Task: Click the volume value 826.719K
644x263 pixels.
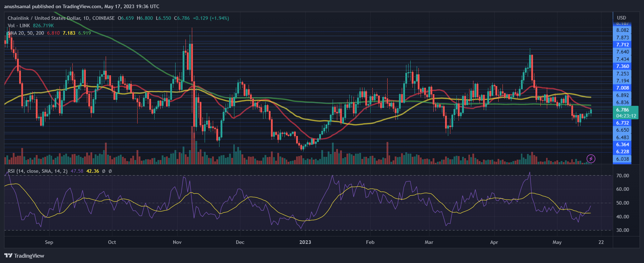Action: 43,25
